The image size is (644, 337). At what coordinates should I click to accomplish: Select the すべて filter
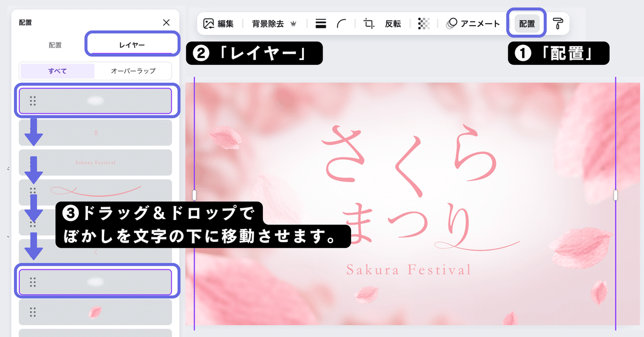click(57, 71)
